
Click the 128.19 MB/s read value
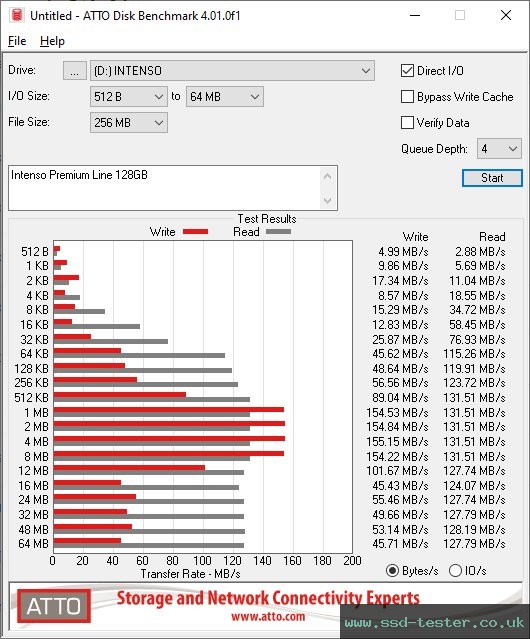(x=474, y=529)
